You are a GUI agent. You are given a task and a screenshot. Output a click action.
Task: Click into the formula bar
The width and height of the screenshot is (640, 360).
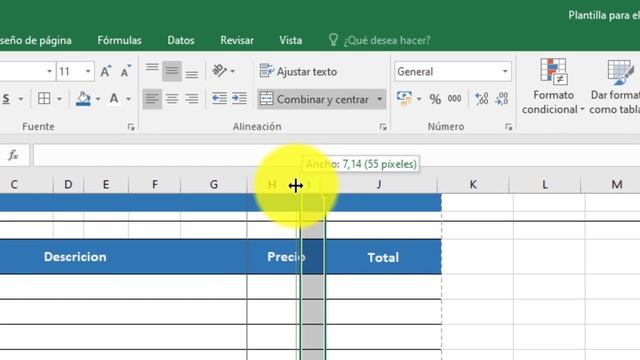click(x=336, y=155)
